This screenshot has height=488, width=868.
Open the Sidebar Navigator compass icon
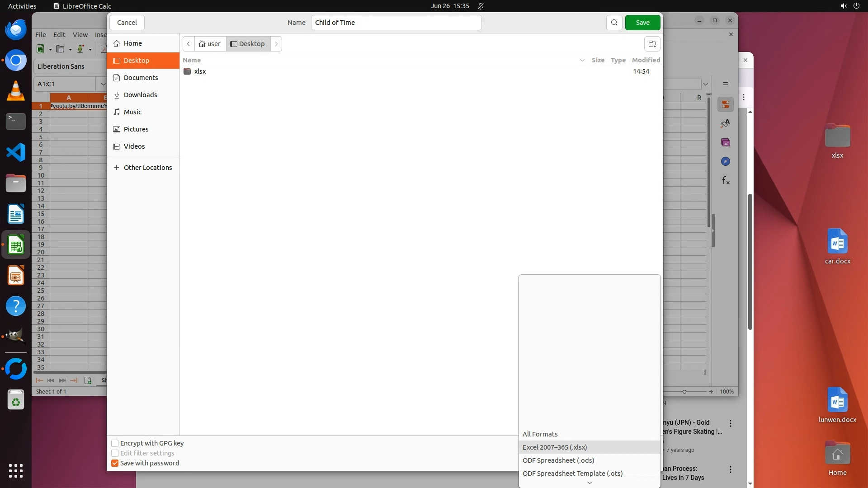coord(726,161)
